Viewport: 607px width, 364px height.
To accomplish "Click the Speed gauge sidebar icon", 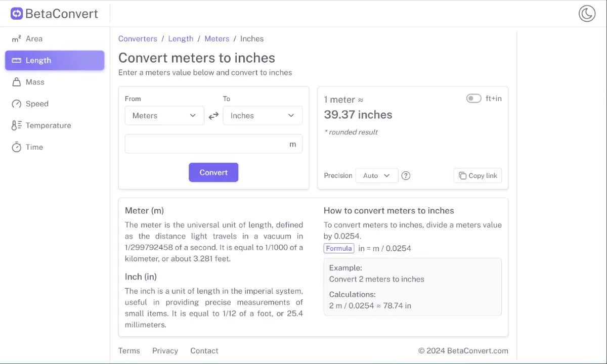I will coord(17,104).
